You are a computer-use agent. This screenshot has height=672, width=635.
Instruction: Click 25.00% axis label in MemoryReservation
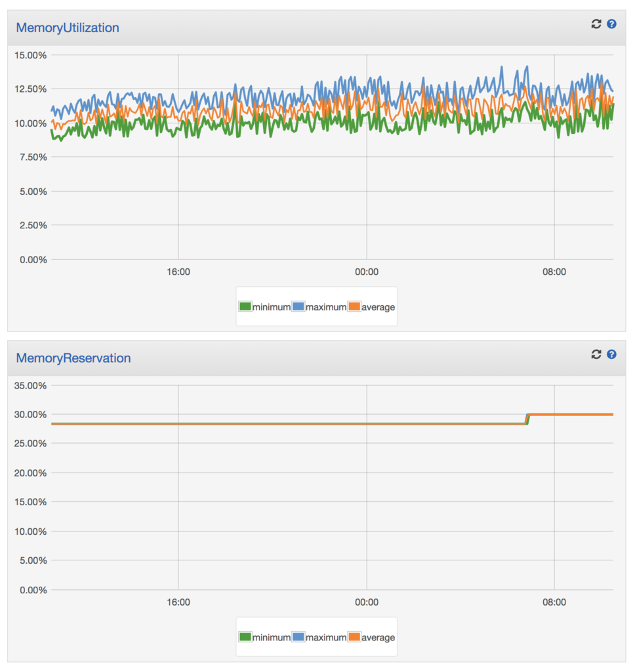coord(30,444)
